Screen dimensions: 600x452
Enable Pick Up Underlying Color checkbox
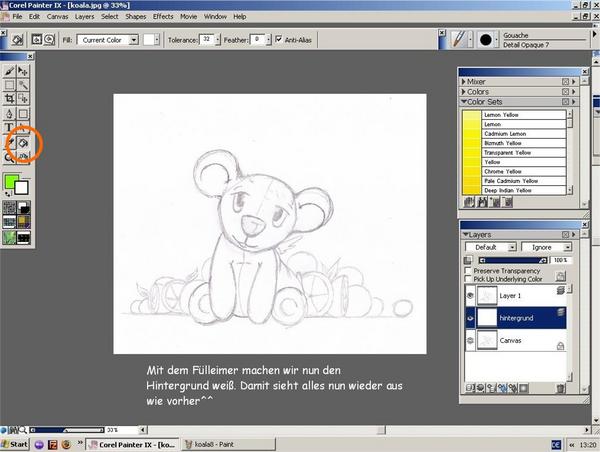tap(468, 279)
